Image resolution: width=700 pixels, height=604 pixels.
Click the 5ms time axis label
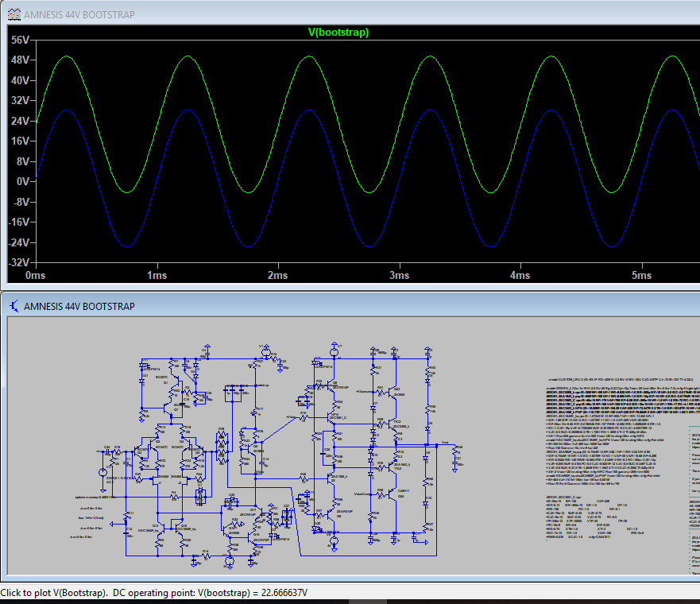(x=641, y=276)
